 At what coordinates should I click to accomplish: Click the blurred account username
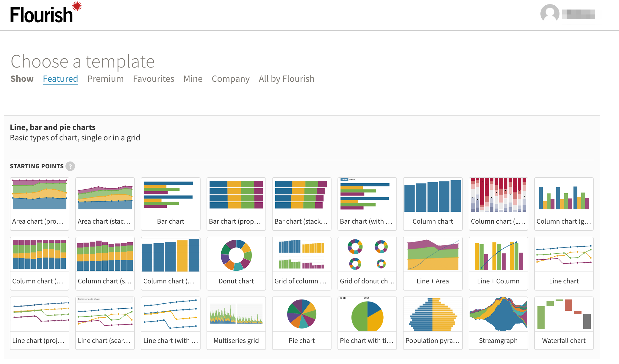(x=579, y=14)
